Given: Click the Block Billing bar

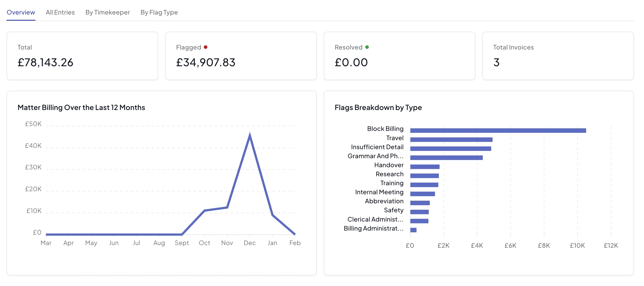Looking at the screenshot, I should point(498,130).
